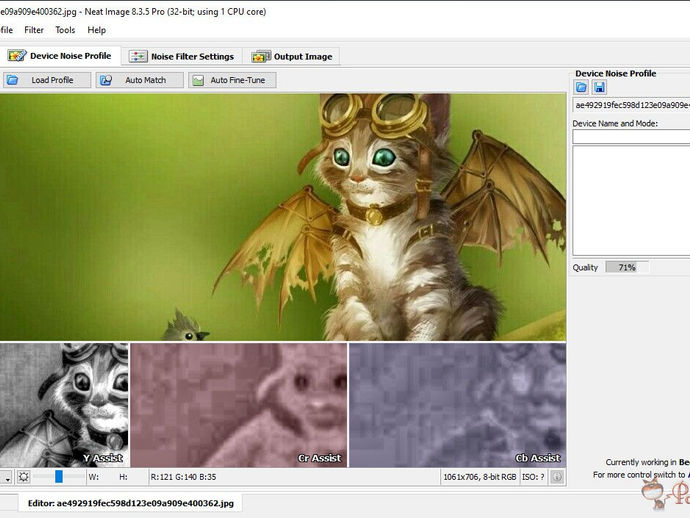Click the Auto Match button icon

coord(106,80)
